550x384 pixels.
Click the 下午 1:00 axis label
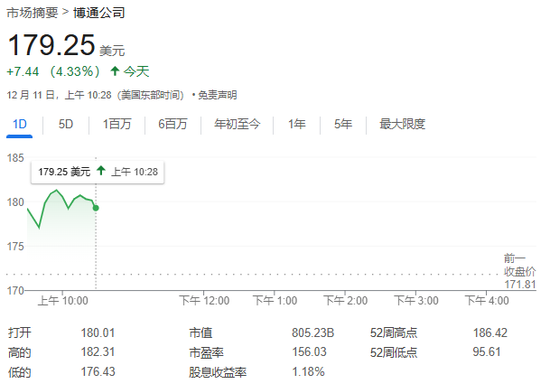(x=275, y=301)
